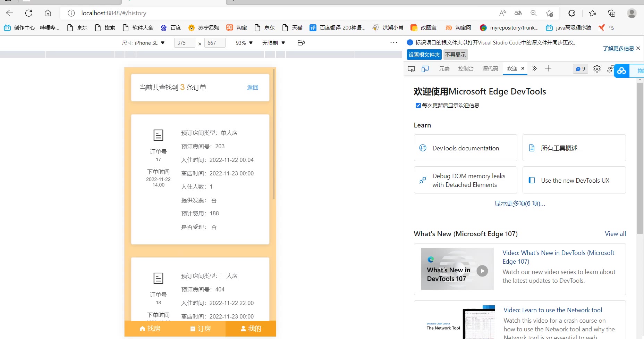The image size is (644, 339).
Task: Click the issues counter badge showing 9
Action: point(581,69)
